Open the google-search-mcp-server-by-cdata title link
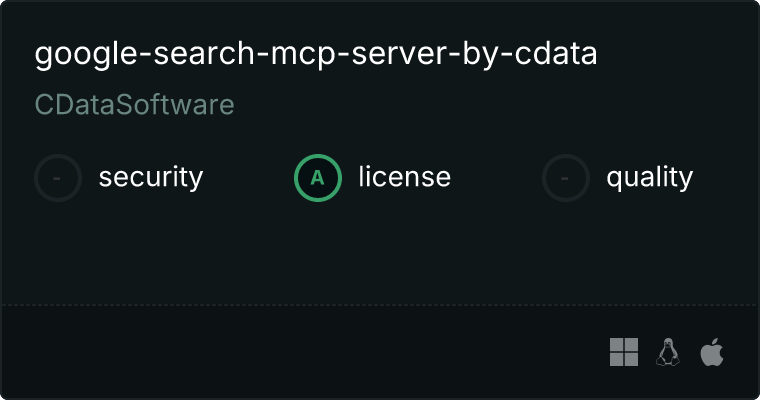 [x=315, y=54]
